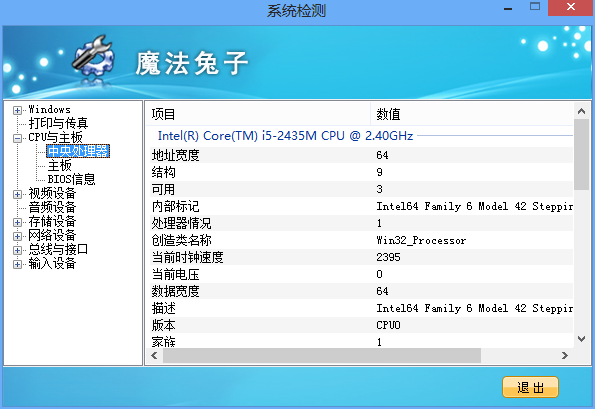Expand the 总线与接口 node
The height and width of the screenshot is (409, 595).
coord(17,250)
